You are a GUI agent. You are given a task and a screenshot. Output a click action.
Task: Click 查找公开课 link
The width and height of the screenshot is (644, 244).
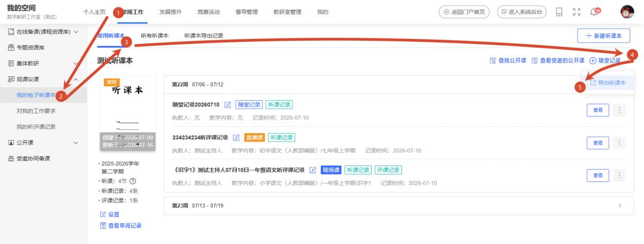point(508,61)
